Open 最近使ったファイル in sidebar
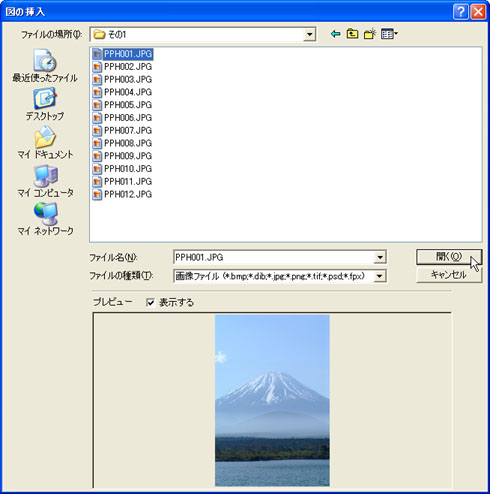The width and height of the screenshot is (490, 494). point(45,66)
